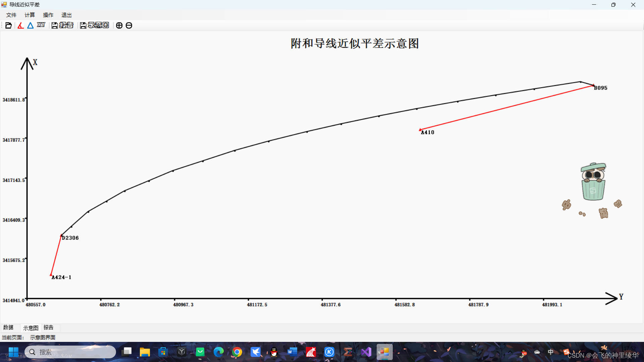
Task: Click the blue triangle toolbar icon
Action: coord(30,25)
